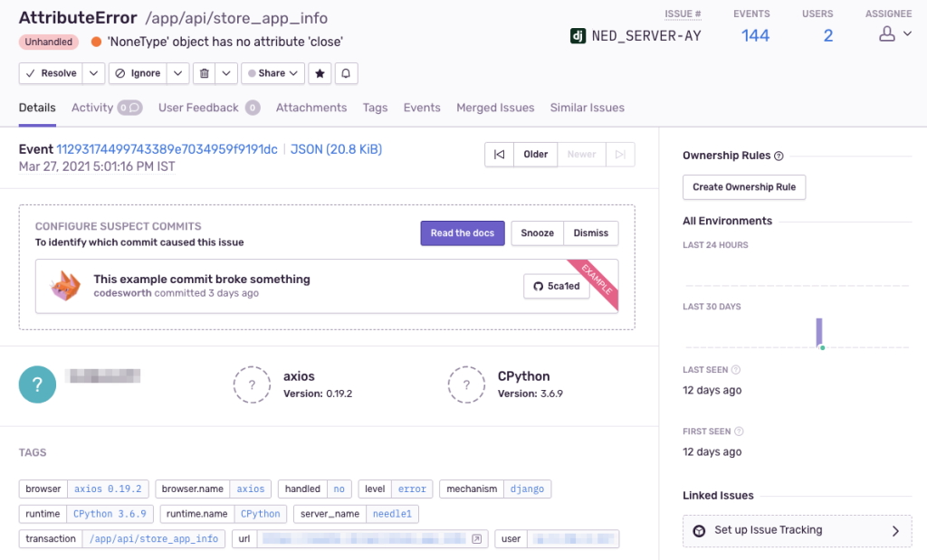
Task: Click the trash delete issue icon
Action: point(205,73)
